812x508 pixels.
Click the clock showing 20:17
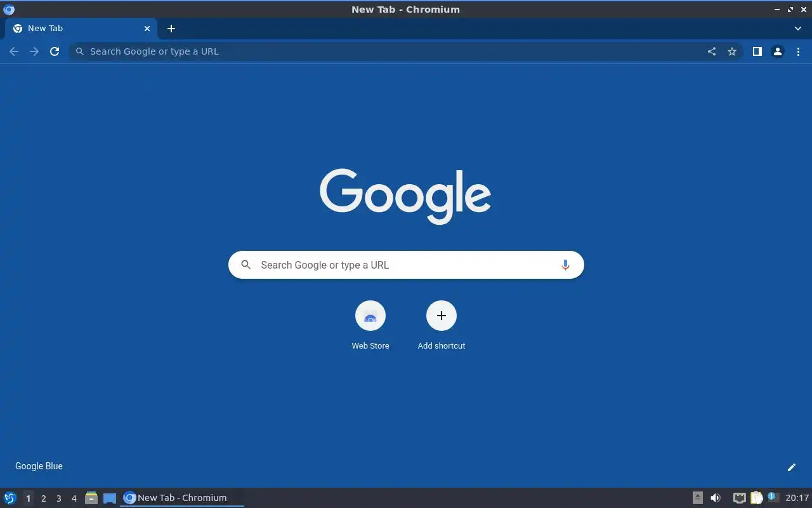(x=797, y=498)
